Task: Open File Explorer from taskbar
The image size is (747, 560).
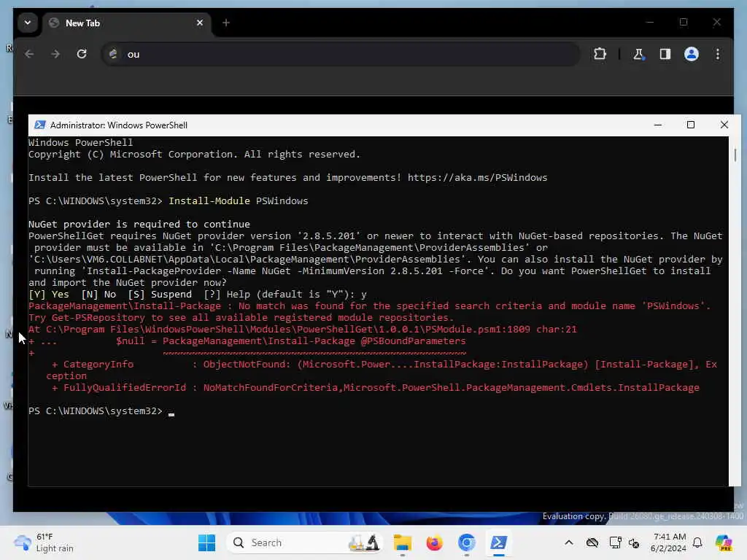Action: tap(403, 542)
